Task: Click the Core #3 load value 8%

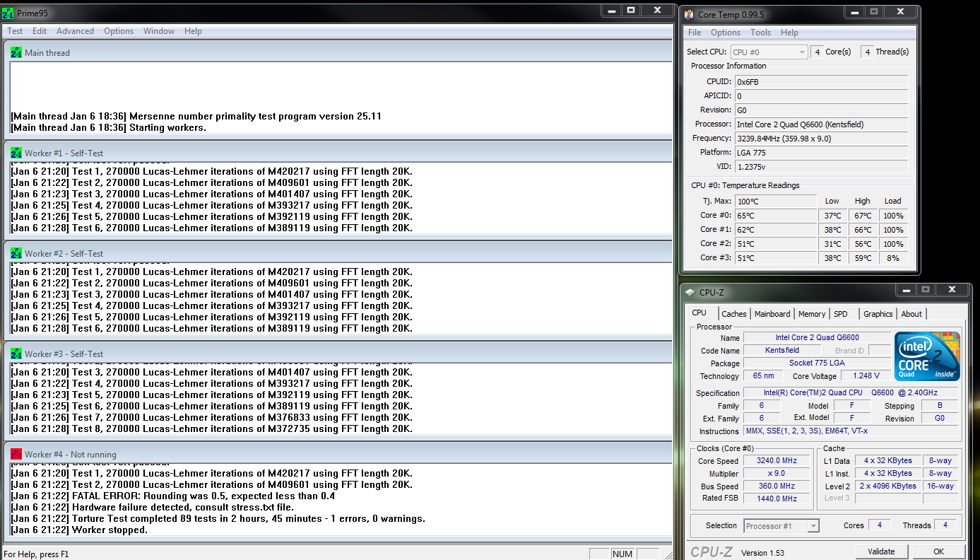Action: tap(893, 258)
